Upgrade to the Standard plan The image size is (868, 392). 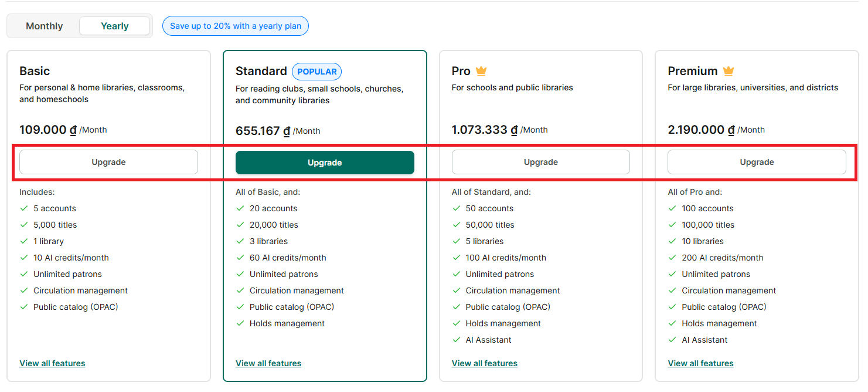pos(325,163)
